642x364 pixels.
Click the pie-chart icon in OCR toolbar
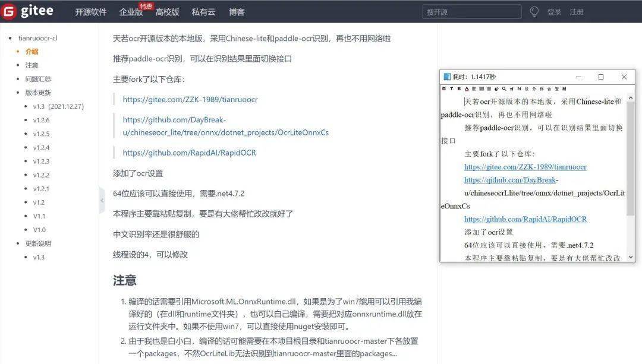click(496, 88)
